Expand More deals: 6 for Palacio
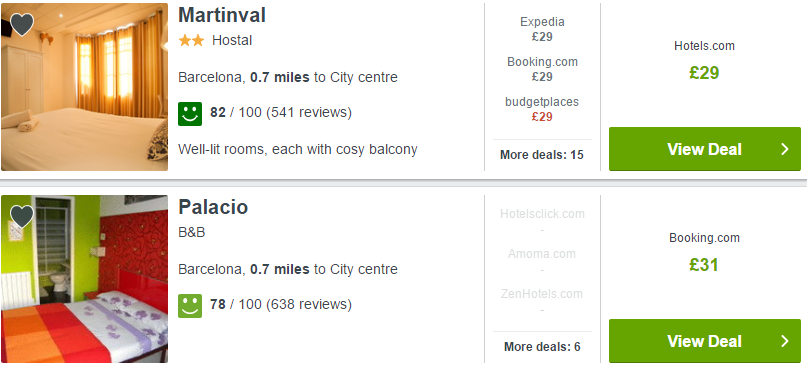This screenshot has width=807, height=367. coord(542,347)
